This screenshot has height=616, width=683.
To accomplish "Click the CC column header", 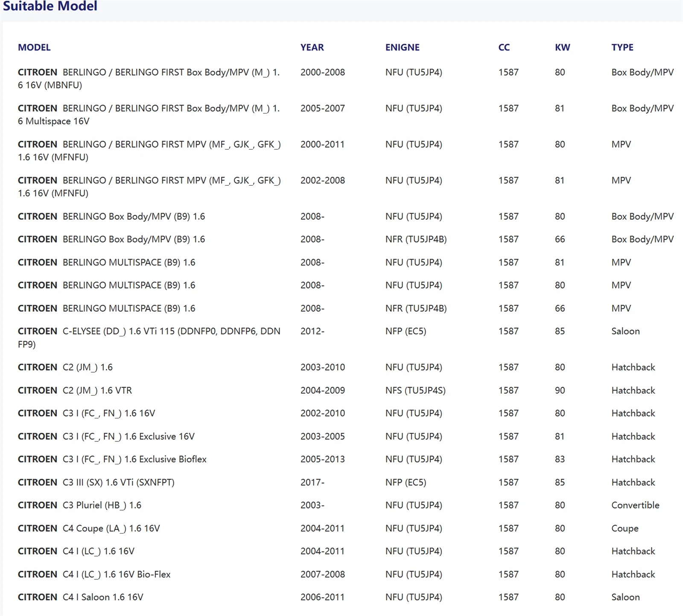I will tap(504, 47).
